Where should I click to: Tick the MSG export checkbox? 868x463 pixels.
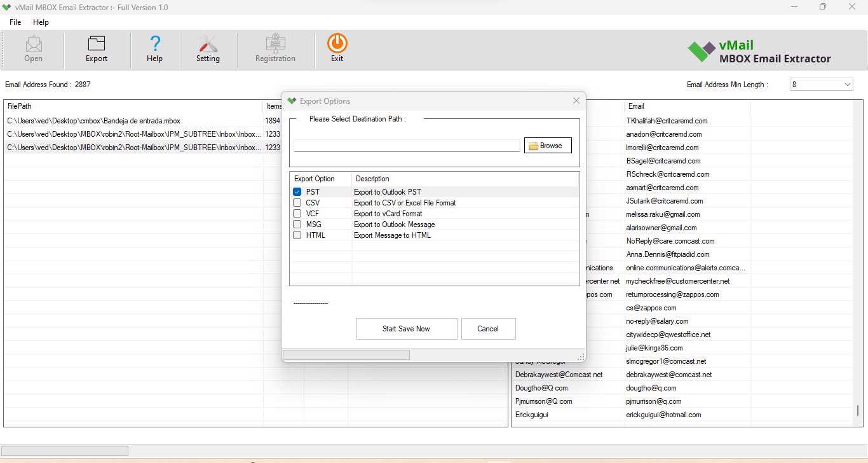[x=297, y=225]
